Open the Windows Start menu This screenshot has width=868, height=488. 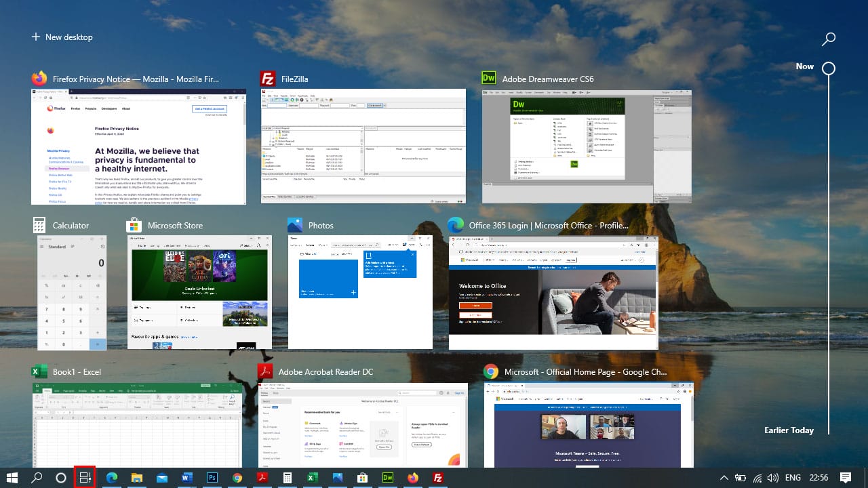click(x=12, y=478)
